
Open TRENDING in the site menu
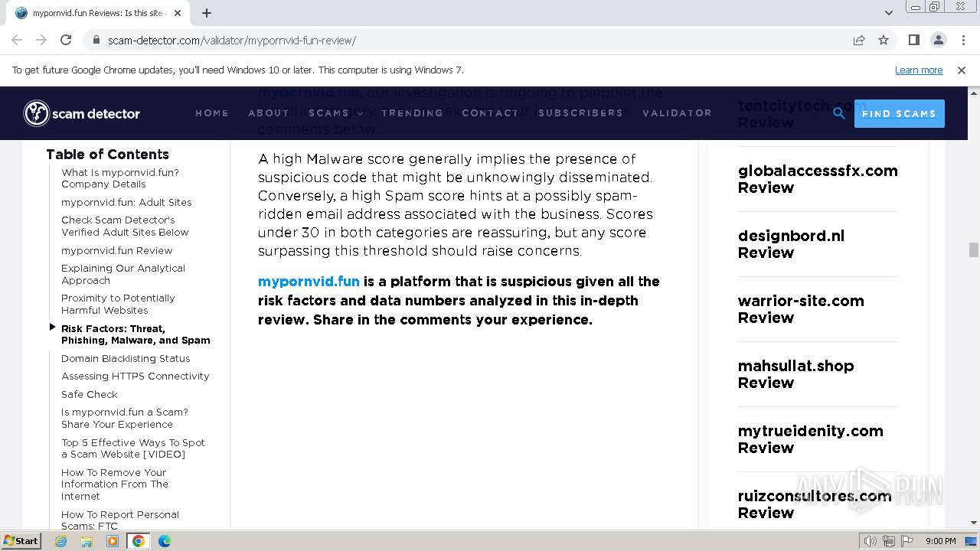point(412,113)
